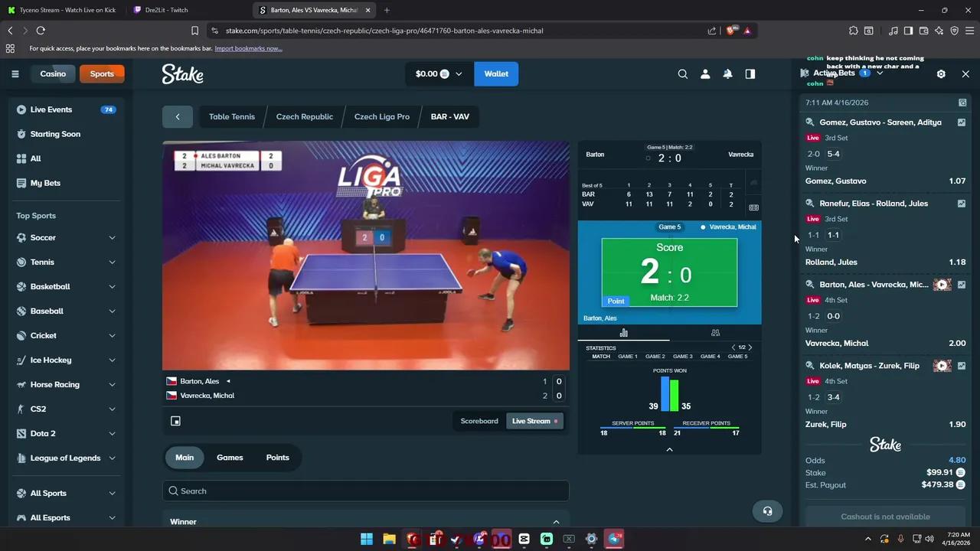Click the sidebar panel toggle icon near Wallet

[x=750, y=73]
